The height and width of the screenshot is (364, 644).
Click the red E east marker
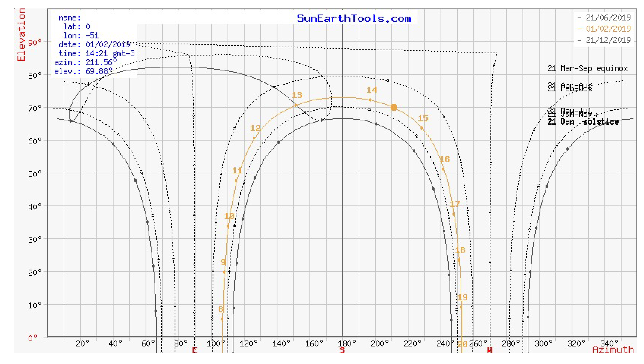point(194,350)
